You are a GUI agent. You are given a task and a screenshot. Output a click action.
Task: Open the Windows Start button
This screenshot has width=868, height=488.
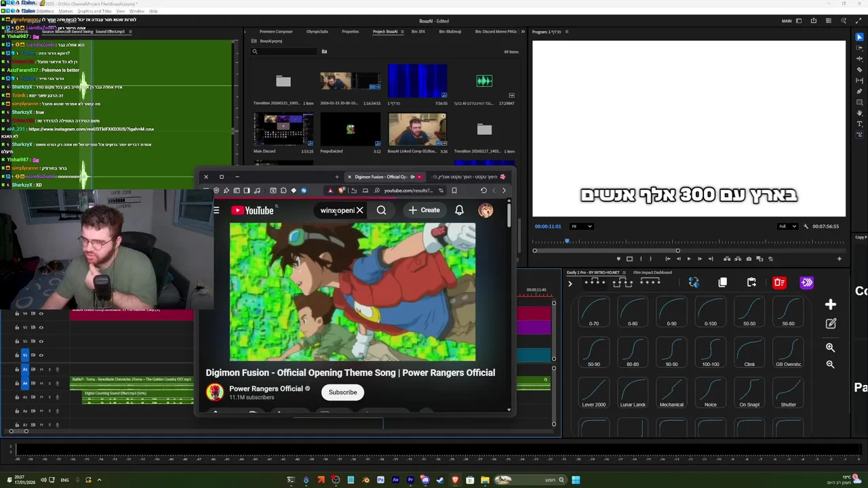coord(576,480)
